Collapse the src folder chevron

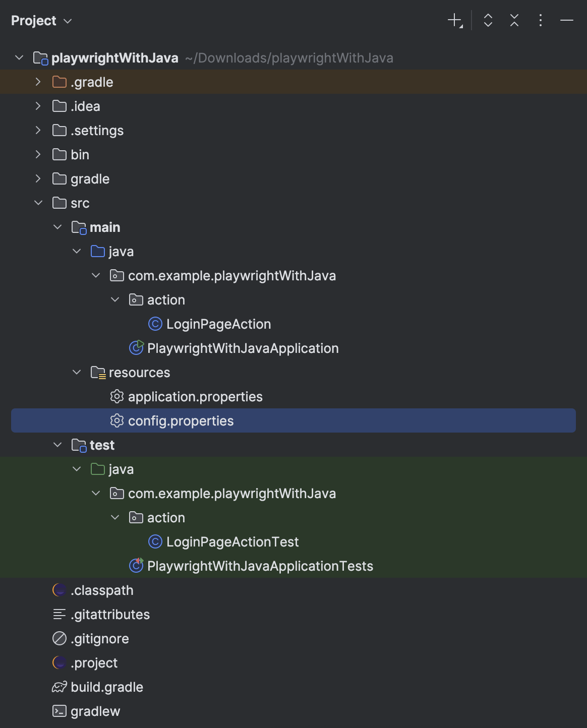(x=38, y=203)
